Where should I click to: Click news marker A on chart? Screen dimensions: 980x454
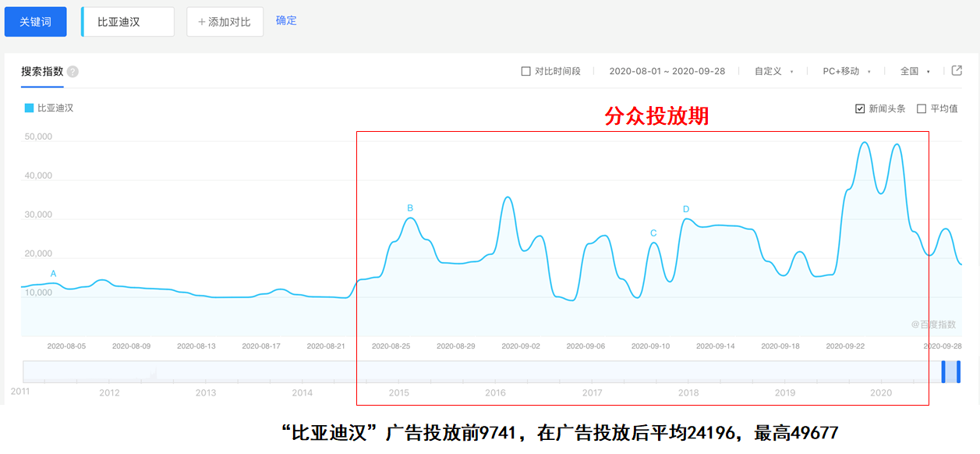tap(54, 274)
